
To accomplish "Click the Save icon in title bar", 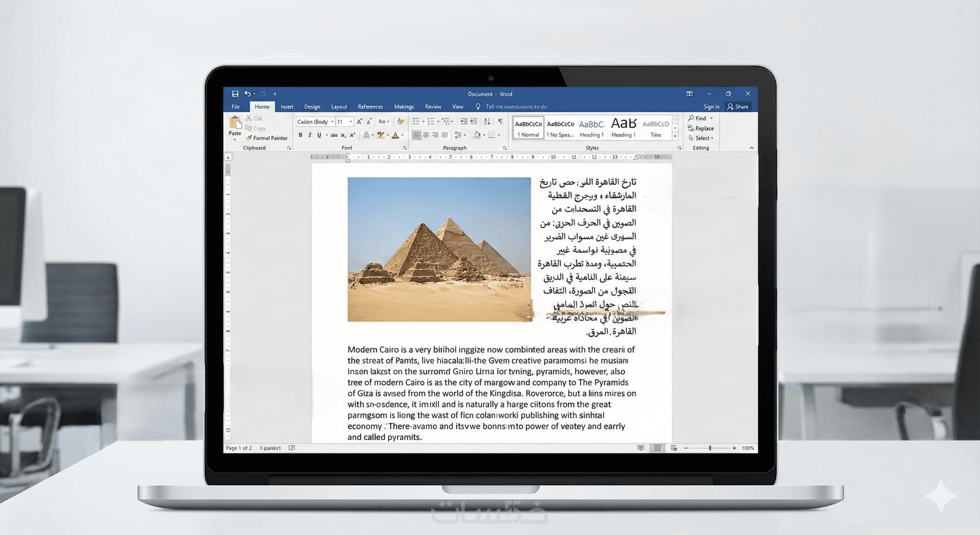I will (235, 94).
